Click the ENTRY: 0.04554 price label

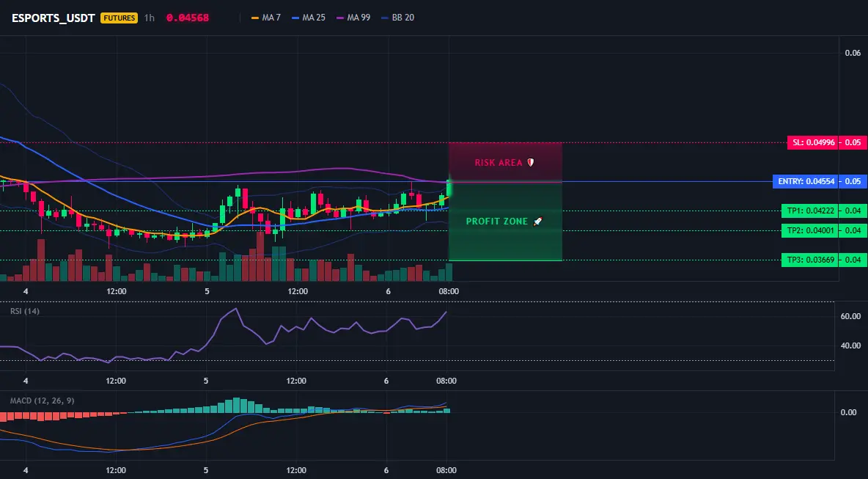click(806, 181)
